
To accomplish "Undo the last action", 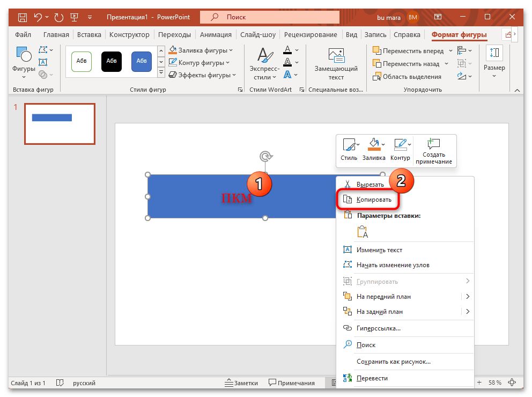I will [x=38, y=17].
